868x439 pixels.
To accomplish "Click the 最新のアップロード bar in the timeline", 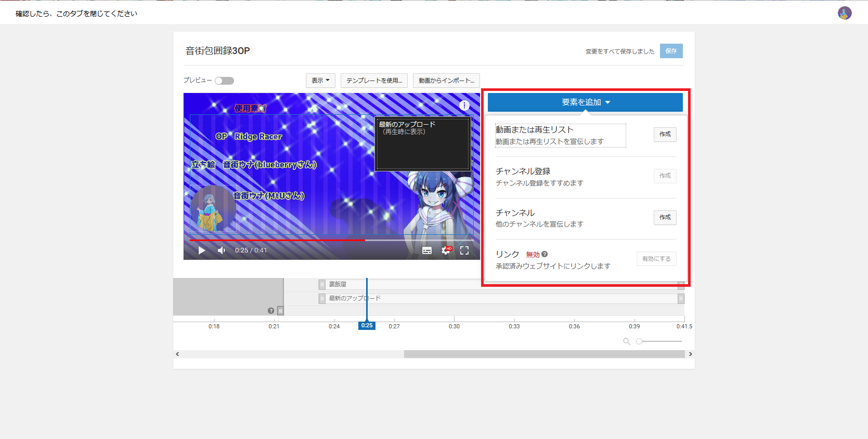I will point(501,298).
